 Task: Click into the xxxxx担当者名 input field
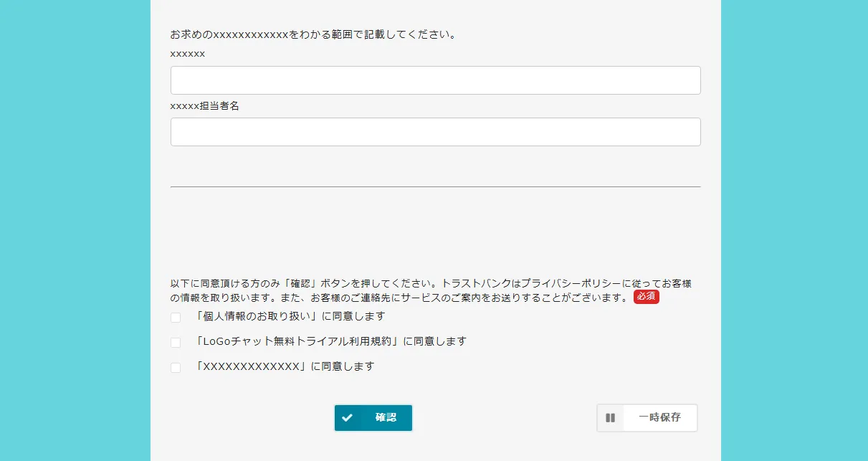[435, 132]
